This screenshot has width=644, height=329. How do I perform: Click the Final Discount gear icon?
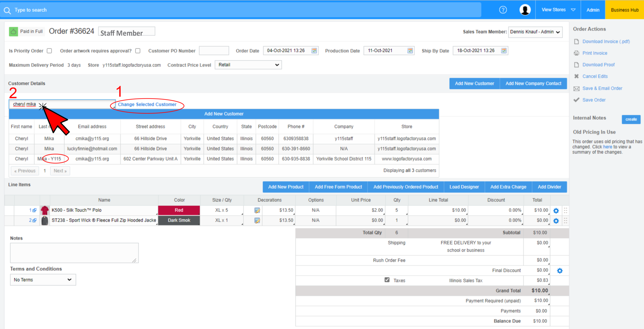(x=560, y=271)
